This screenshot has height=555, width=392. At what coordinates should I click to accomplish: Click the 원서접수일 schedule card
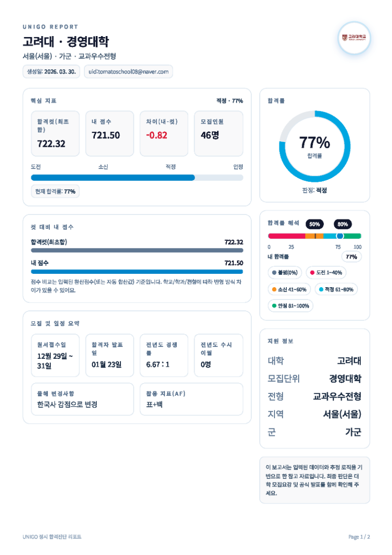tap(55, 355)
